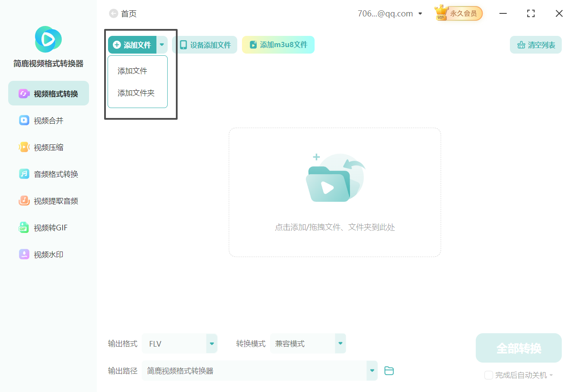Click the drag-and-drop file area
The width and height of the screenshot is (573, 392).
pyautogui.click(x=335, y=192)
